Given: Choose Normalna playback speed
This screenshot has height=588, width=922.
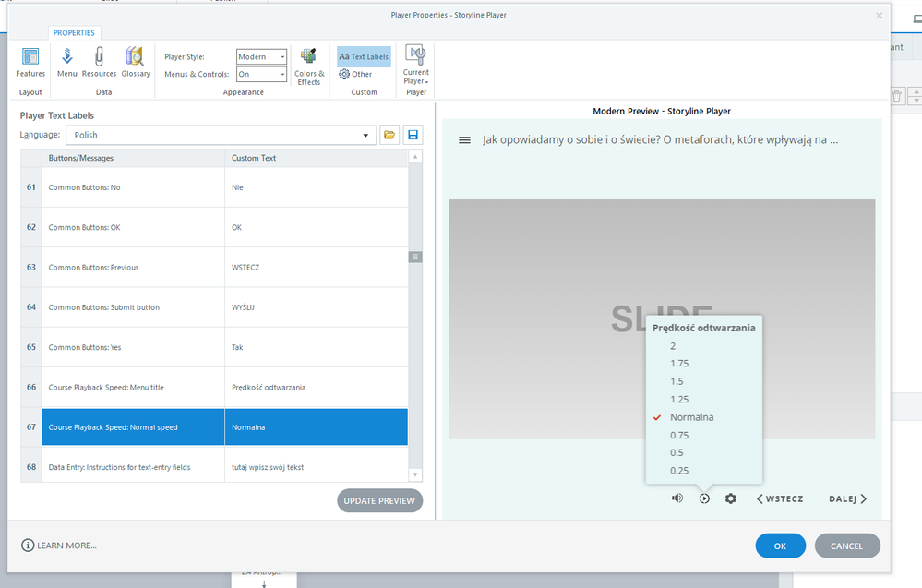Looking at the screenshot, I should pos(691,417).
